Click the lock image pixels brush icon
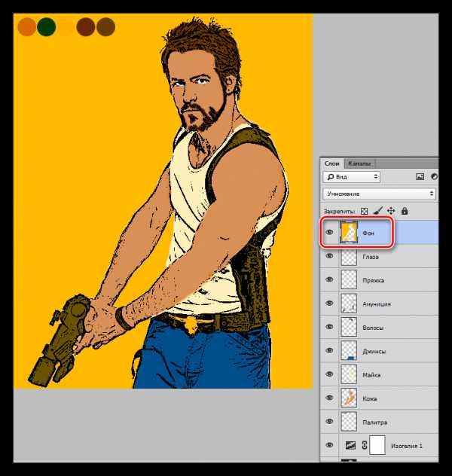 [x=378, y=212]
